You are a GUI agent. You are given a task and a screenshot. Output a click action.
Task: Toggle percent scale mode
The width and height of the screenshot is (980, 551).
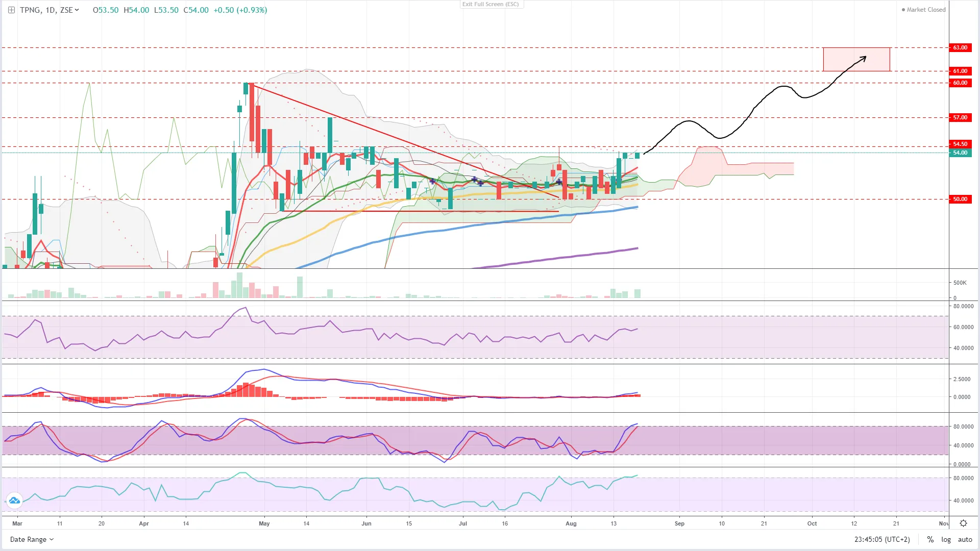(x=930, y=539)
